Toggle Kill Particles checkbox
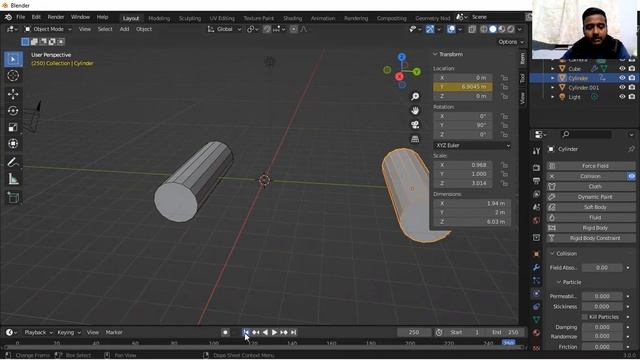The image size is (640, 360). click(x=585, y=317)
